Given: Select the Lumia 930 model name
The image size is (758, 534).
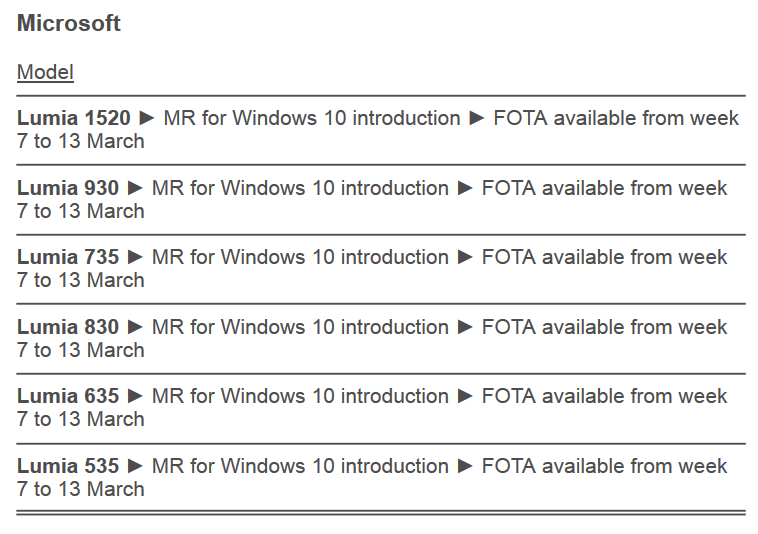Looking at the screenshot, I should pos(67,188).
